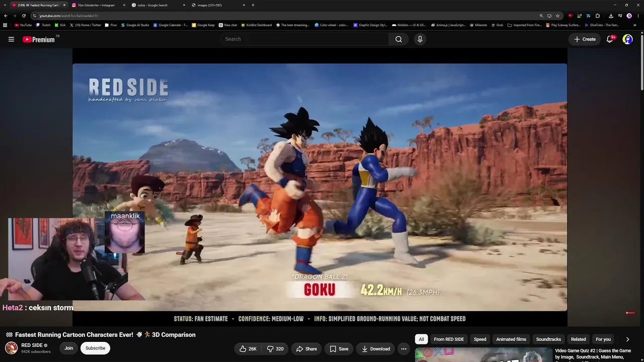Switch to the images (335×597) tab

pyautogui.click(x=216, y=5)
